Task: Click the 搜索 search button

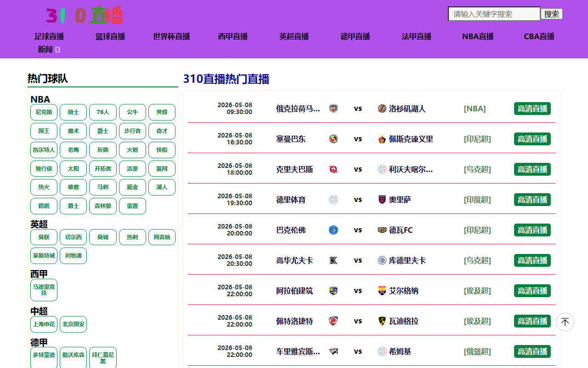Action: [x=552, y=14]
